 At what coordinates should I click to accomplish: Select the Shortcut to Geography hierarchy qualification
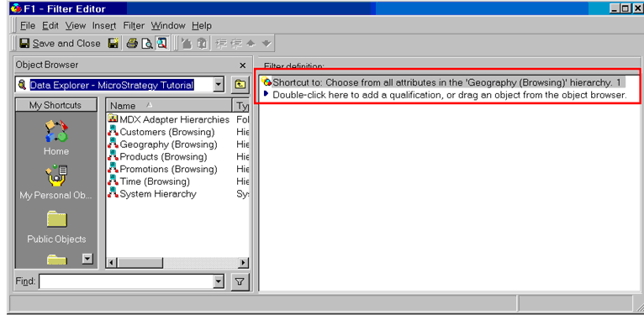[444, 82]
